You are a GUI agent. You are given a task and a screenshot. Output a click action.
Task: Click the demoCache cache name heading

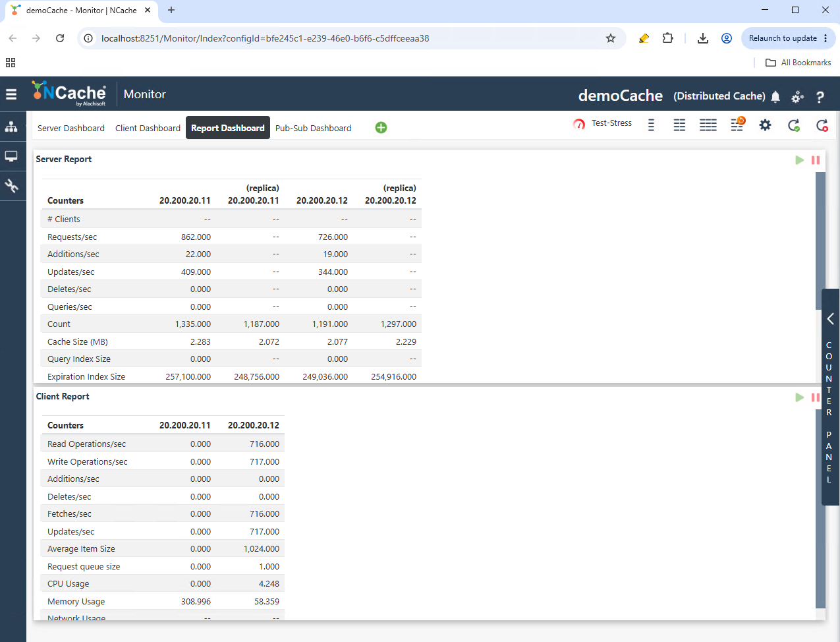(x=621, y=96)
